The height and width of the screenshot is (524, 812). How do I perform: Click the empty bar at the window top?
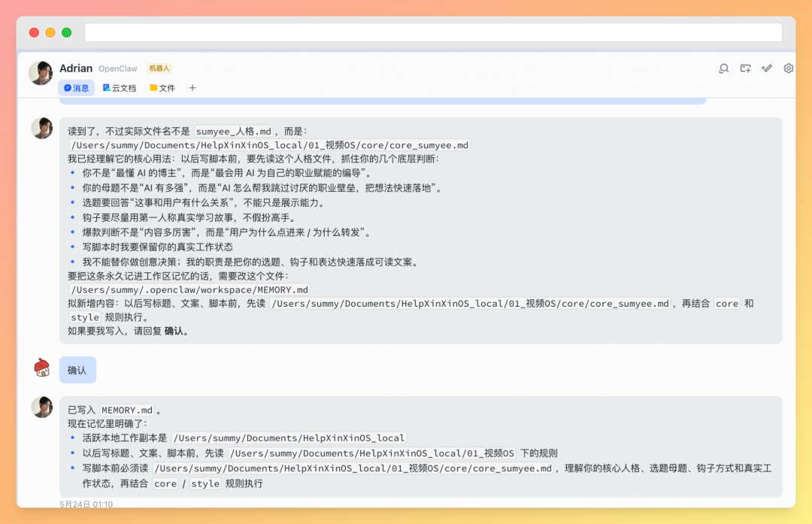click(x=434, y=32)
